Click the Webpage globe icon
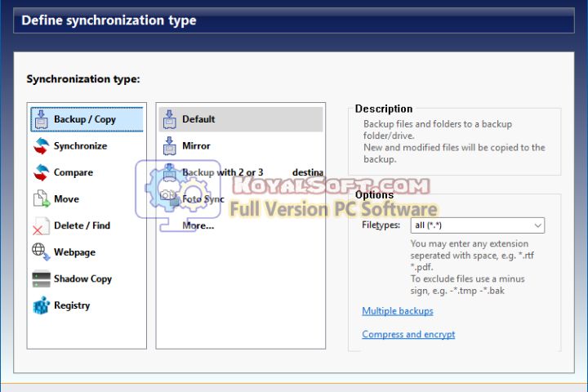This screenshot has width=588, height=392. 41,252
